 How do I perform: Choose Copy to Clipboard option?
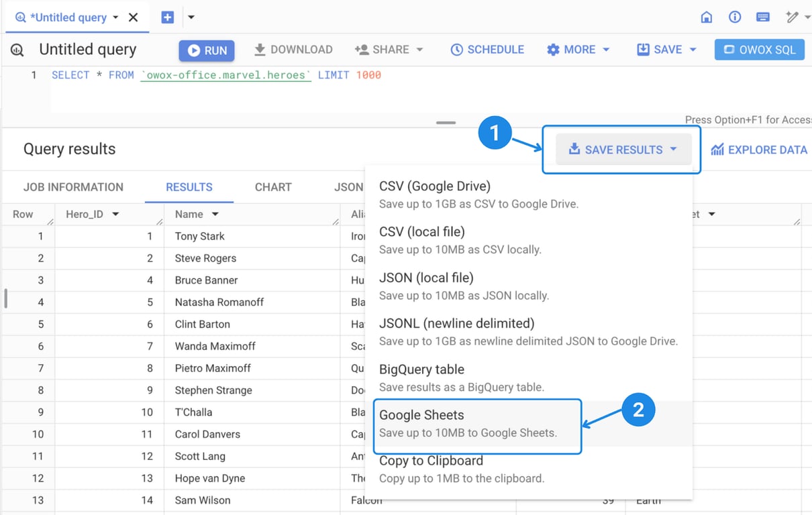point(529,469)
